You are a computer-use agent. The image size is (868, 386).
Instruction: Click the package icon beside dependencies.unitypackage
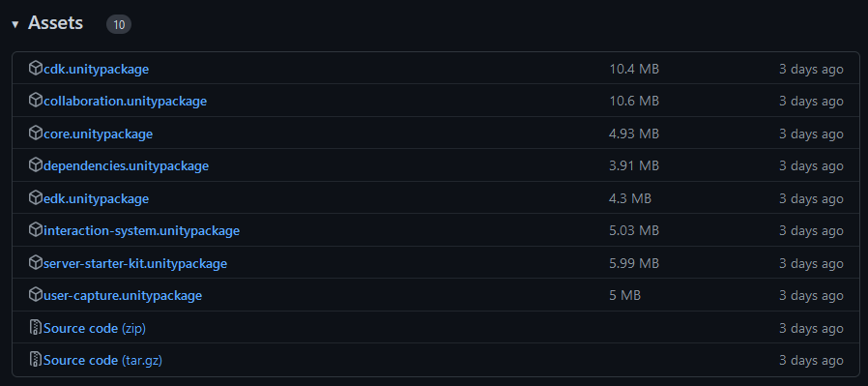pos(36,165)
